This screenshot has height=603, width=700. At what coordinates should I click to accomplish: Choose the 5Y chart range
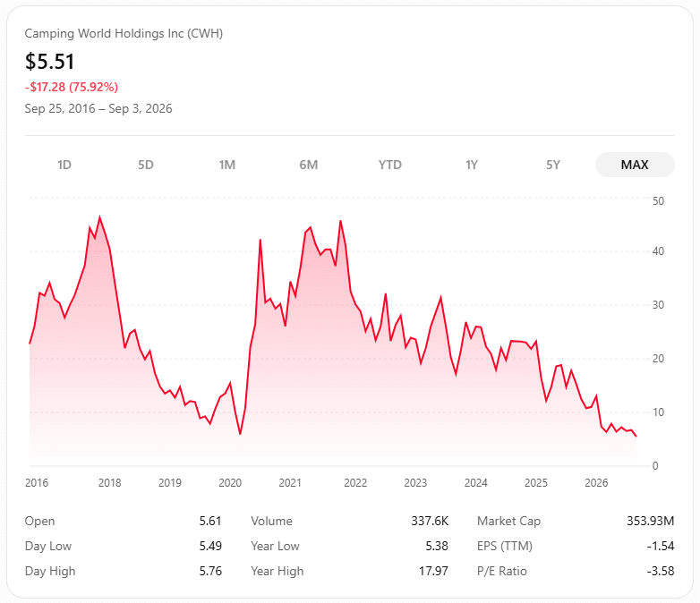point(553,165)
